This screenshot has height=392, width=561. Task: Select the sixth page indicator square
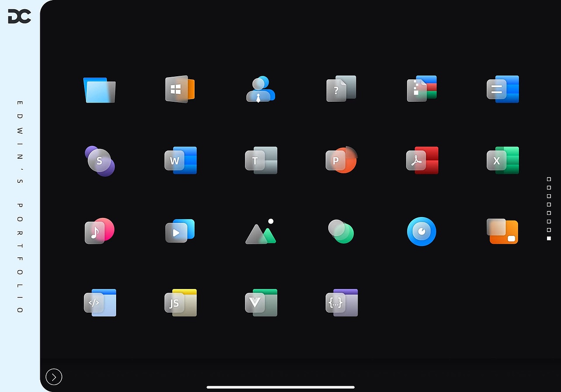tap(549, 221)
